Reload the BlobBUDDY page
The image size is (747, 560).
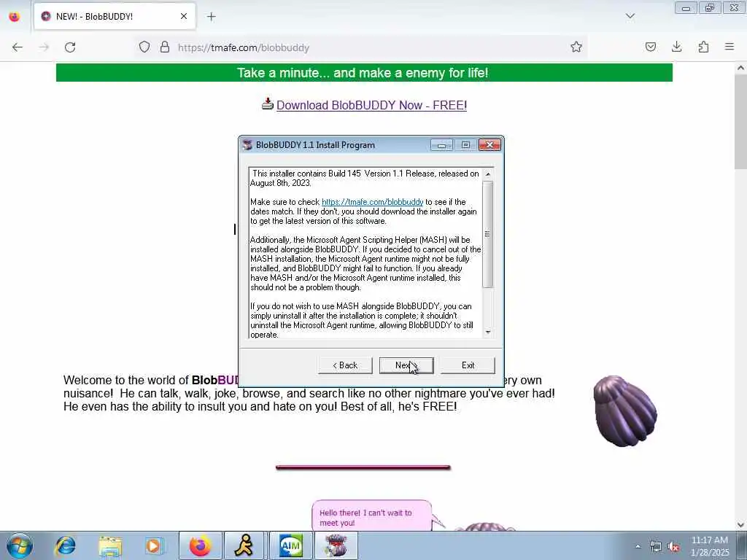(x=70, y=47)
